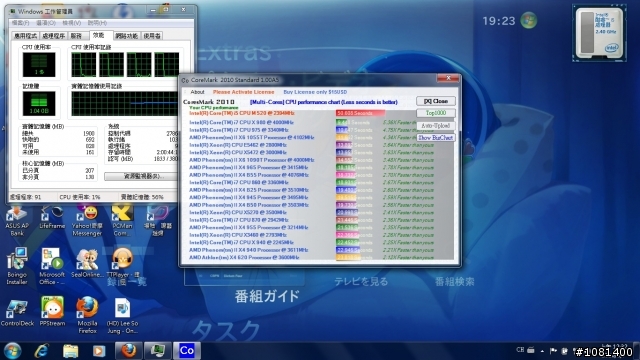Image resolution: width=640 pixels, height=360 pixels.
Task: Open Windows Media Player from the taskbar
Action: point(99,351)
